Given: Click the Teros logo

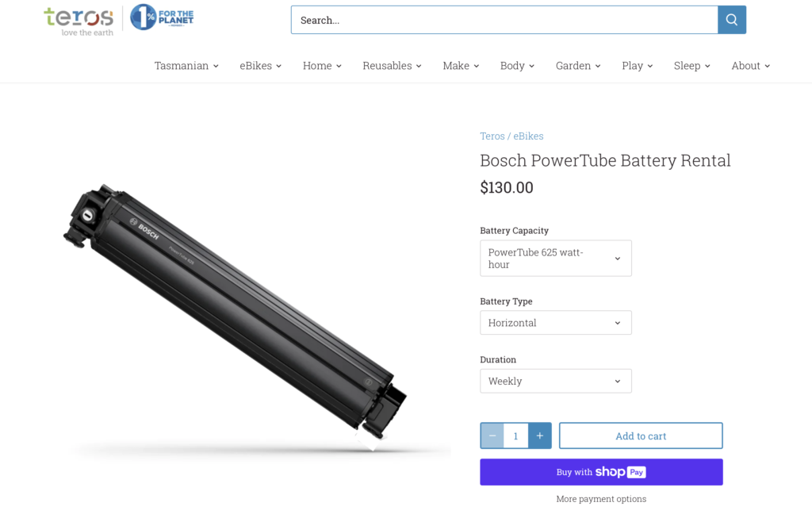Looking at the screenshot, I should coord(79,21).
